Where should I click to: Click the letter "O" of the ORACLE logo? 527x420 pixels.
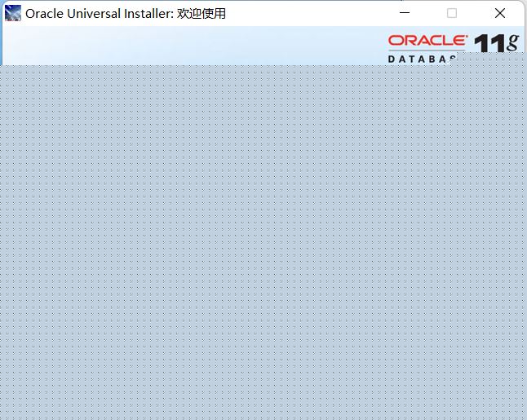(395, 40)
